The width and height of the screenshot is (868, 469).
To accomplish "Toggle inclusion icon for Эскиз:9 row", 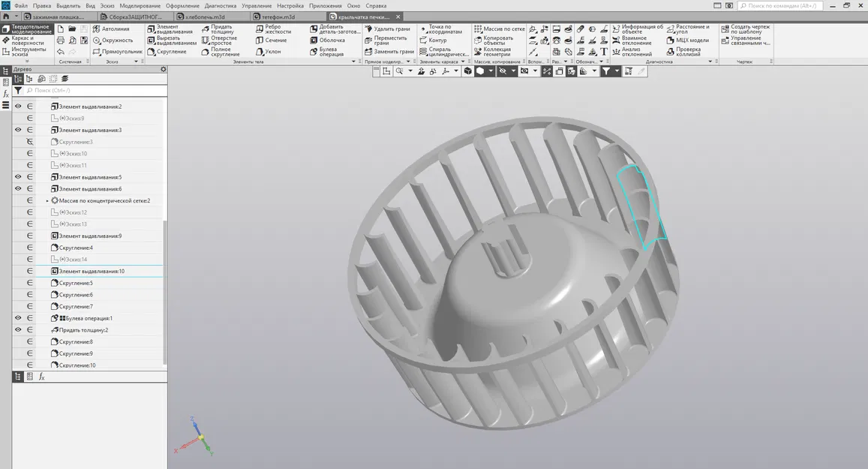I will 30,119.
